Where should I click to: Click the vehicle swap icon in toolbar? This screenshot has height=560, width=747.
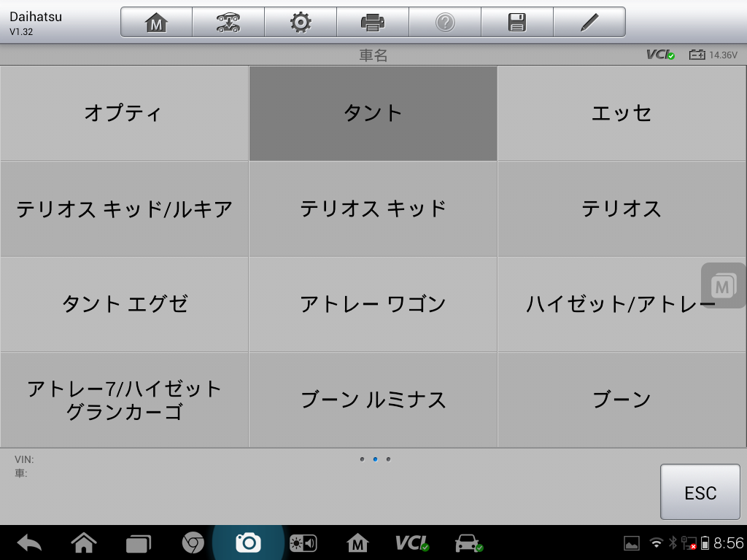point(228,23)
